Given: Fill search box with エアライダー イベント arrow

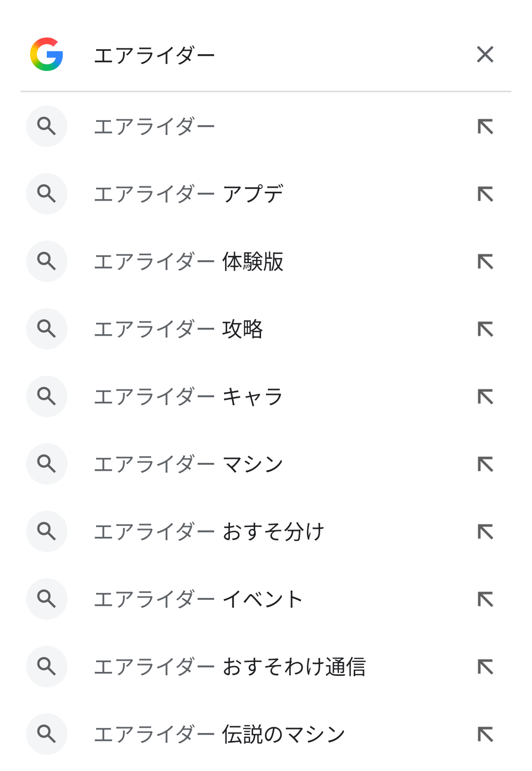Looking at the screenshot, I should click(x=485, y=599).
